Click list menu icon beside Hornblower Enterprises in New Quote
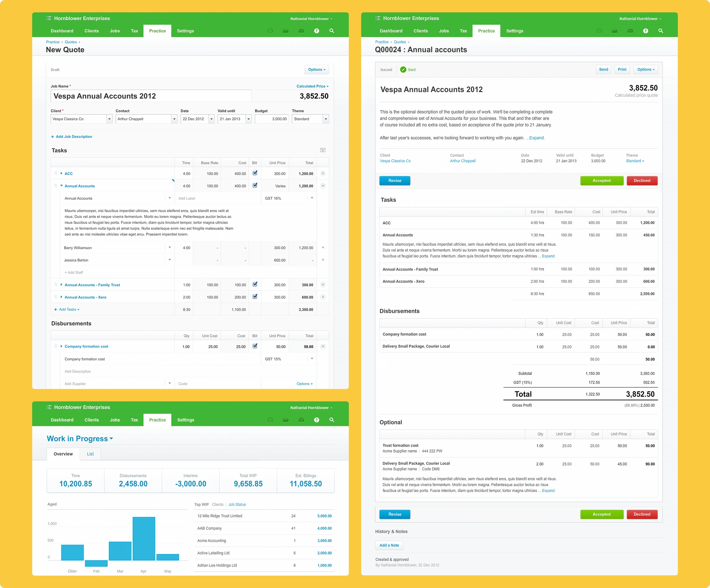Image resolution: width=710 pixels, height=588 pixels. tap(49, 18)
